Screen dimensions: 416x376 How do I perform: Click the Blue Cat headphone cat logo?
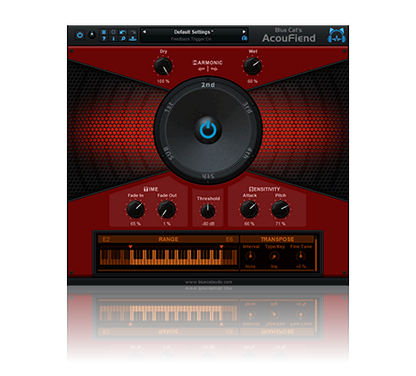(x=337, y=35)
